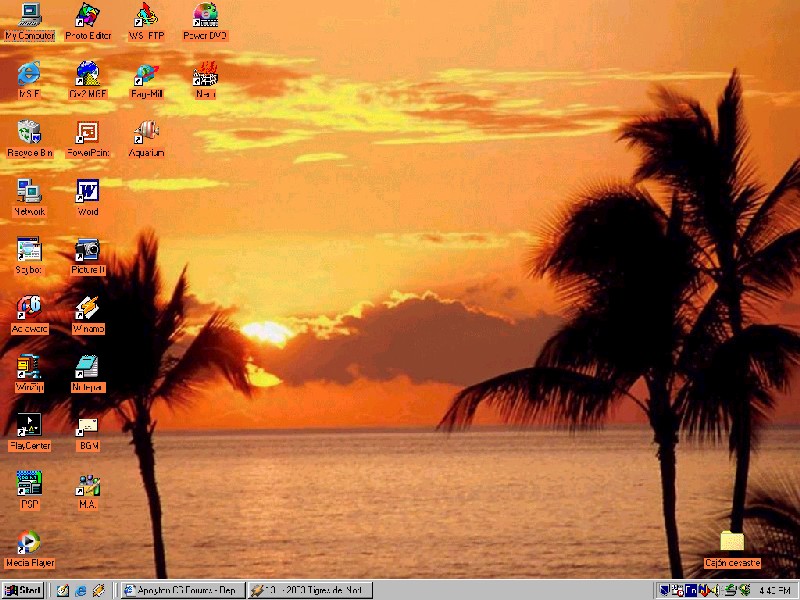The height and width of the screenshot is (600, 800).
Task: Click the Start button
Action: [23, 590]
